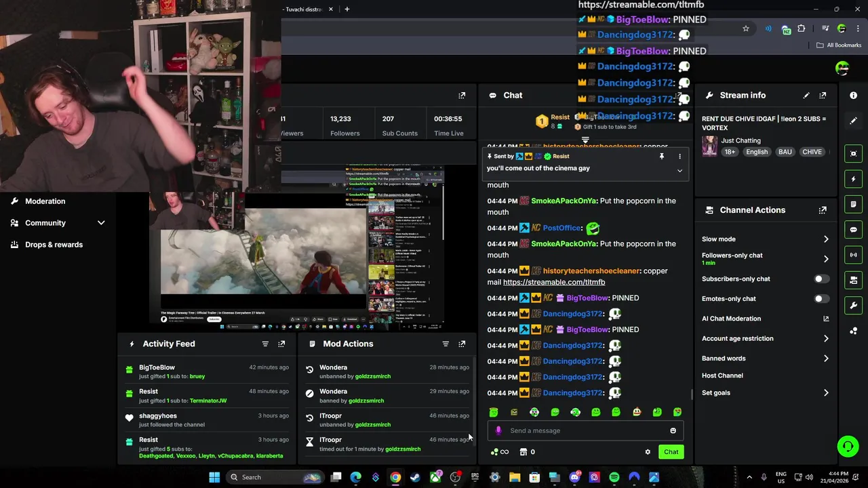The image size is (868, 488).
Task: Expand the pinned message chevron
Action: point(679,171)
